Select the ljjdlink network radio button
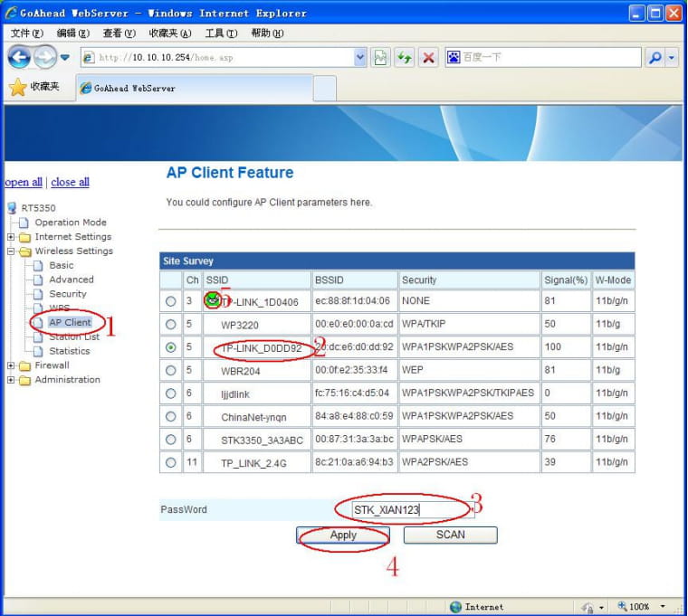This screenshot has height=616, width=688. click(x=171, y=393)
